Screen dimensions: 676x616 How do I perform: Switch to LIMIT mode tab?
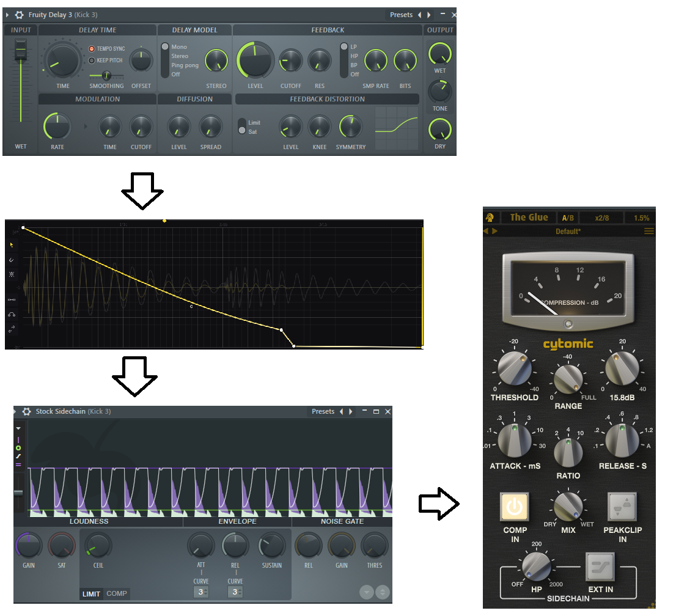91,593
